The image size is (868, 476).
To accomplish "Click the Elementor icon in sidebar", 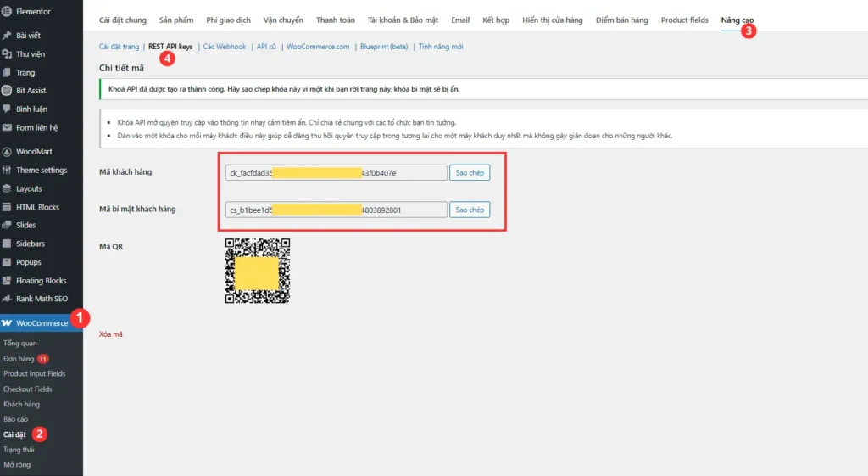I will [x=7, y=11].
